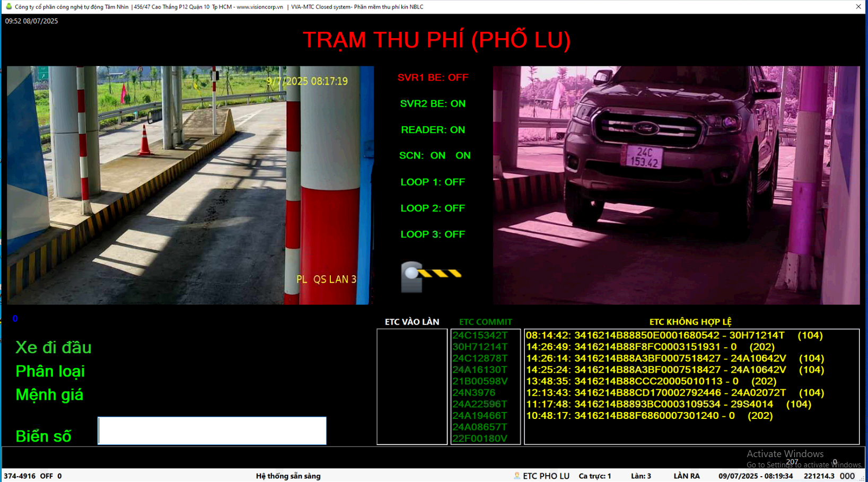The image size is (868, 482).
Task: Close the VVA-MTC toll application window
Action: [x=858, y=7]
